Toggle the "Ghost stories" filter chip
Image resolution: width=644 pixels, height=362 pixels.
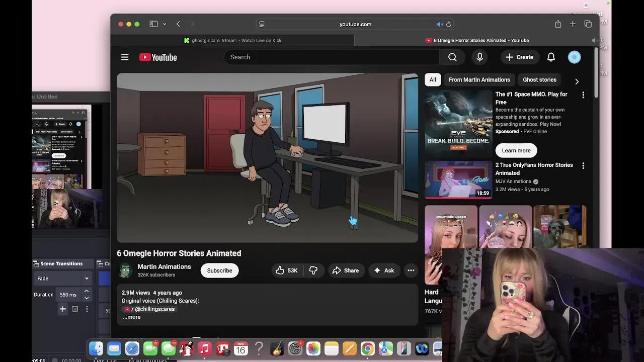(x=539, y=79)
